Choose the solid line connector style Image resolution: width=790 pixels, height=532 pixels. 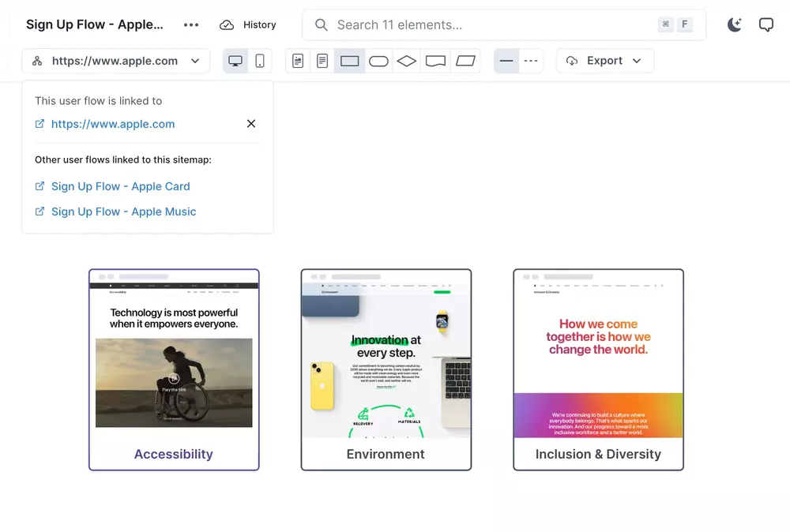click(x=506, y=61)
